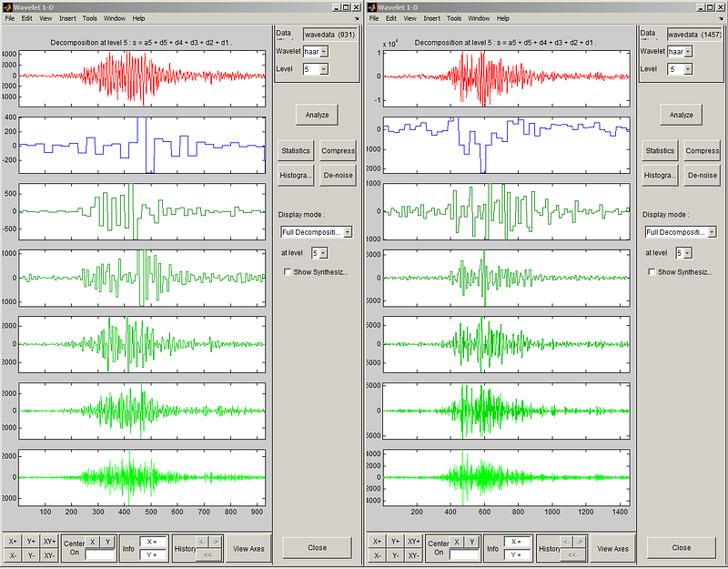This screenshot has height=569, width=728.
Task: Click history back arrow in left window
Action: pyautogui.click(x=202, y=542)
